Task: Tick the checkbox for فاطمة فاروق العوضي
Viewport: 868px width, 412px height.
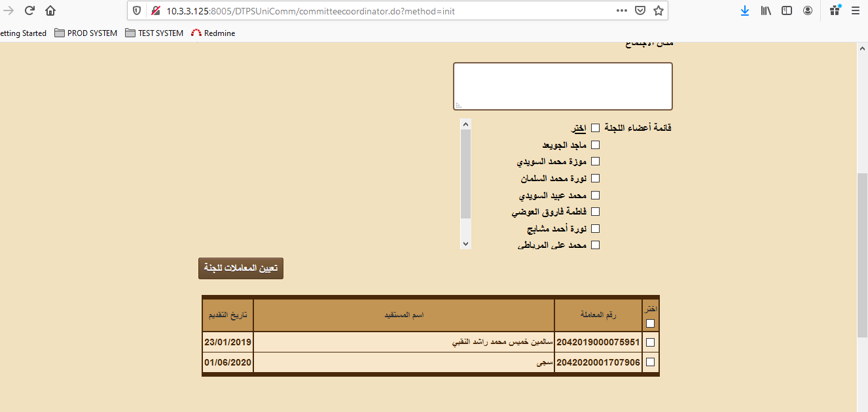Action: click(x=596, y=212)
